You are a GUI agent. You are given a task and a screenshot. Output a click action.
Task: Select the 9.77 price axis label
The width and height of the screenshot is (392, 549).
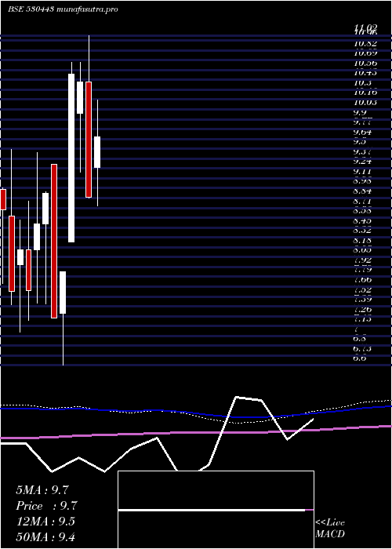[x=362, y=122]
